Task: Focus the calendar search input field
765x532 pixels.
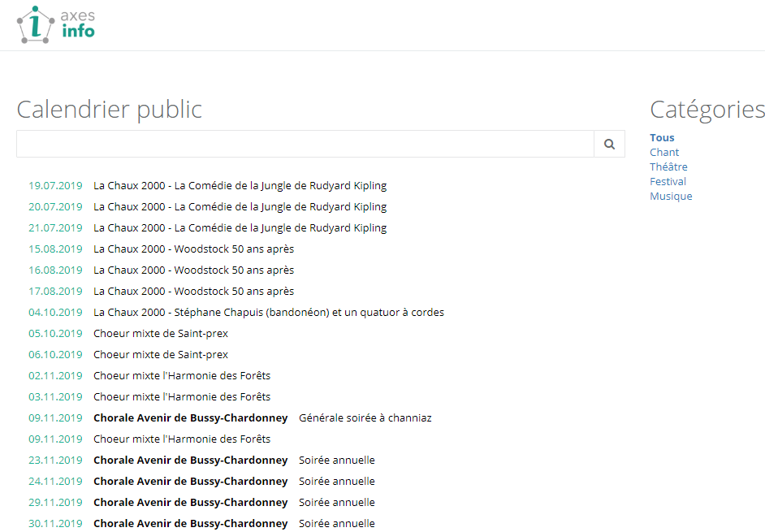Action: pos(305,144)
